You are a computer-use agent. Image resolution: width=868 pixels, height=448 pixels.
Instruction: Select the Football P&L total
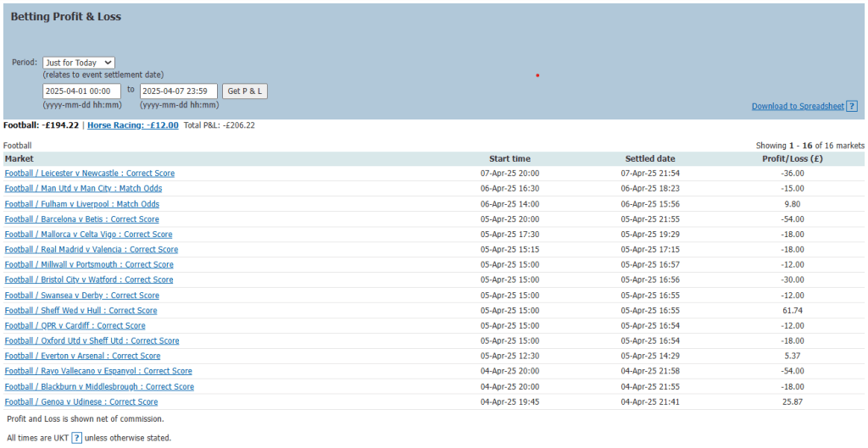pos(41,125)
